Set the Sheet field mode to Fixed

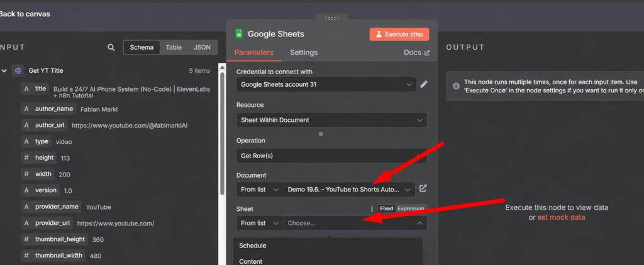pos(387,209)
